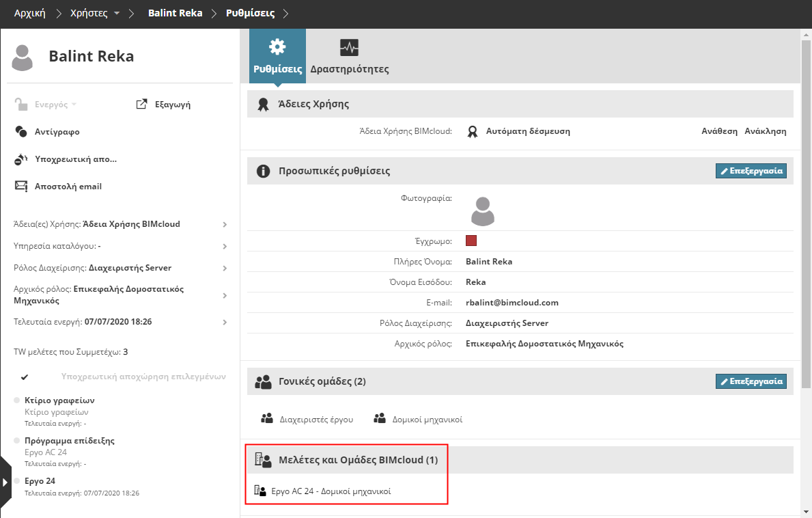Open the Χρήστες breadcrumb dropdown arrow

[x=117, y=14]
